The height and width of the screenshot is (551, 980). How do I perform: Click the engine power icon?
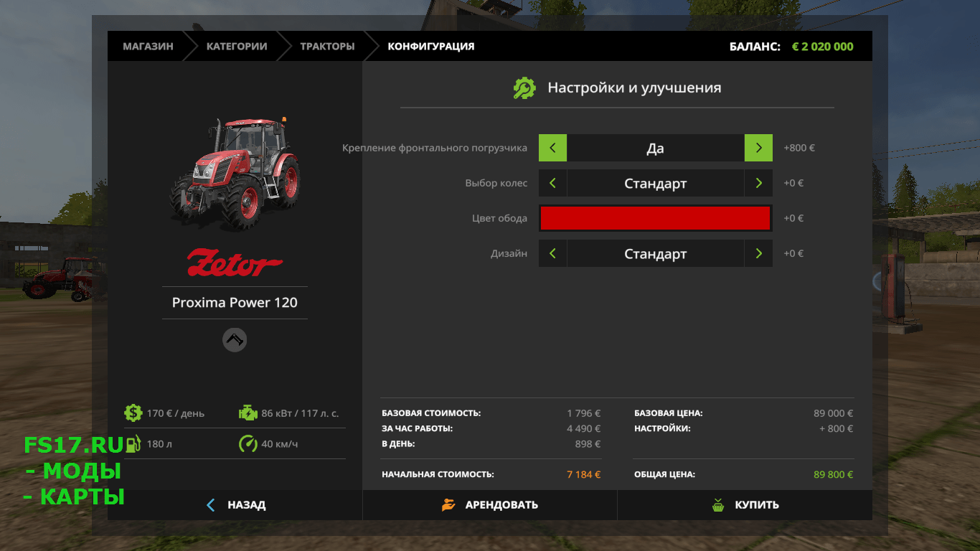[x=248, y=413]
